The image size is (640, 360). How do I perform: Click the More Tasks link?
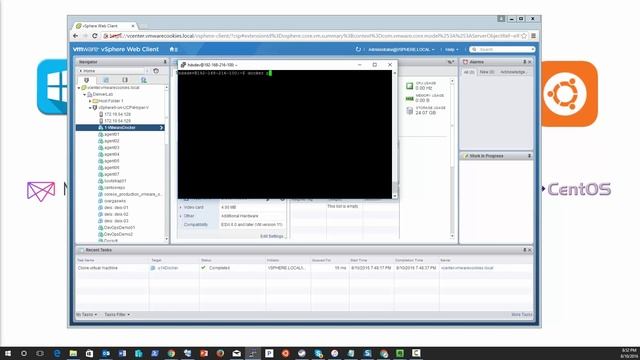(x=522, y=315)
